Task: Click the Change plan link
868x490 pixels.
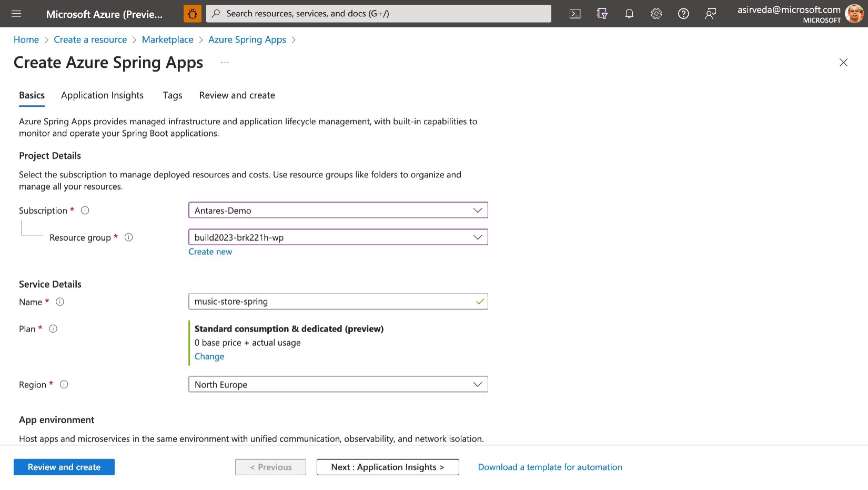Action: [x=209, y=356]
